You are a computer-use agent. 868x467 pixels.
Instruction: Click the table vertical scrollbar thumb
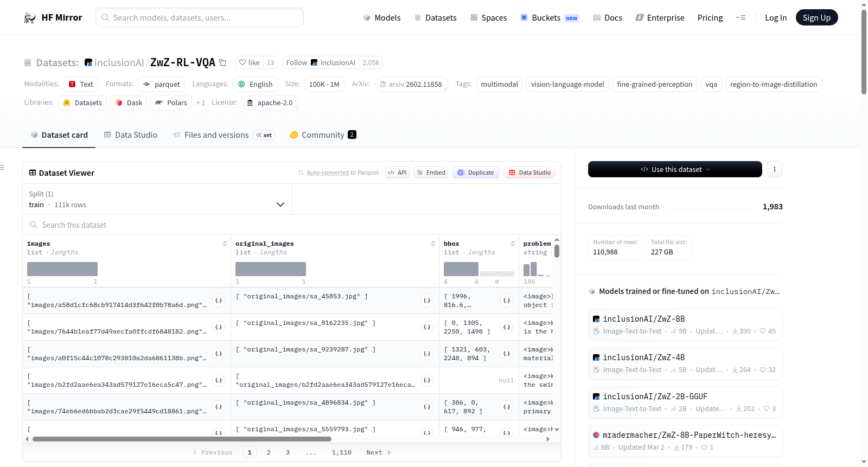tap(557, 251)
